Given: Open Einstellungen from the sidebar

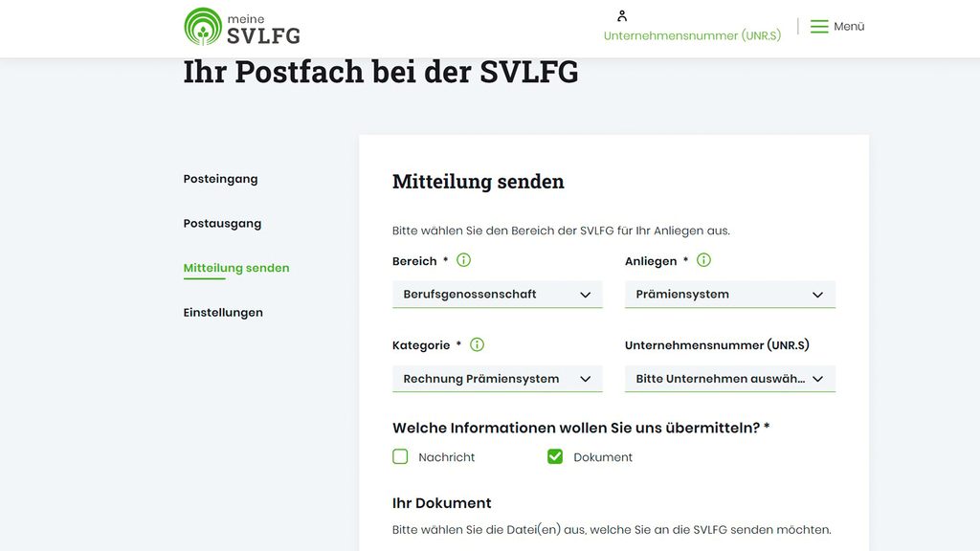Looking at the screenshot, I should [223, 312].
